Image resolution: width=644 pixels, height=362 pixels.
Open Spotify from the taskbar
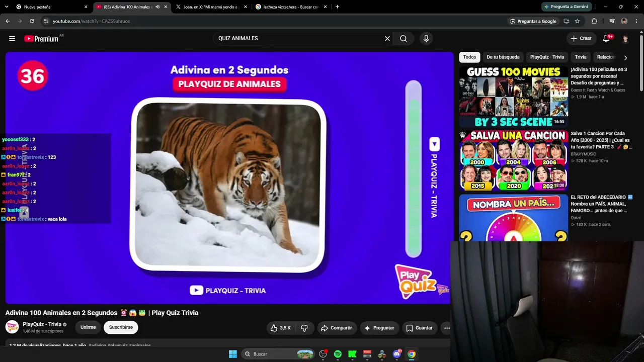[338, 354]
